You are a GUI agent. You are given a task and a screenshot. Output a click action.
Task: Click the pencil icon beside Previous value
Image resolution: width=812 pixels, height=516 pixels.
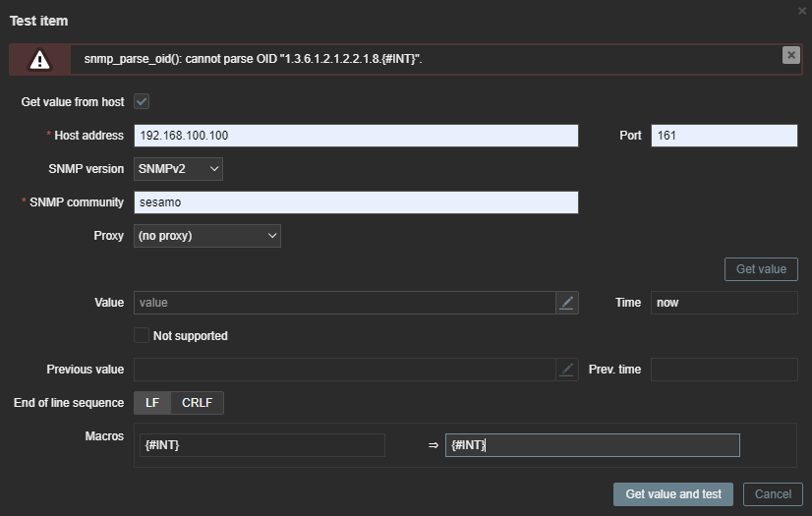tap(566, 370)
